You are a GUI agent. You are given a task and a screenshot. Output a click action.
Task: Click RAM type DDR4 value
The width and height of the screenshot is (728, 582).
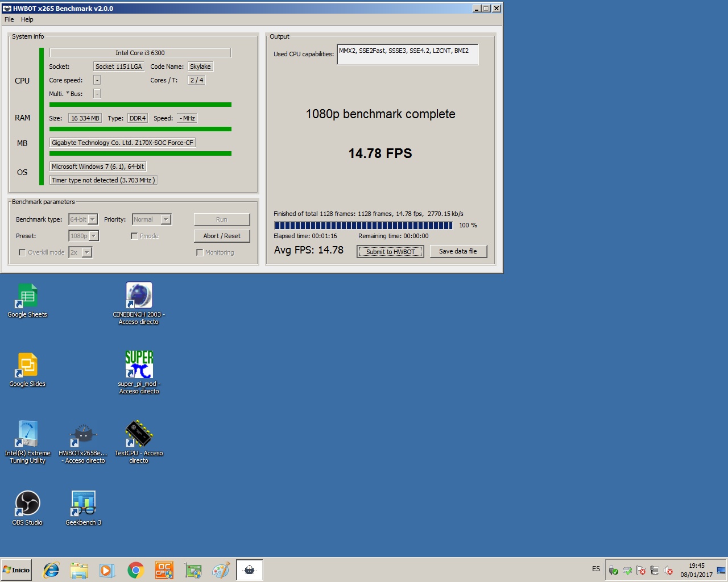tap(138, 118)
